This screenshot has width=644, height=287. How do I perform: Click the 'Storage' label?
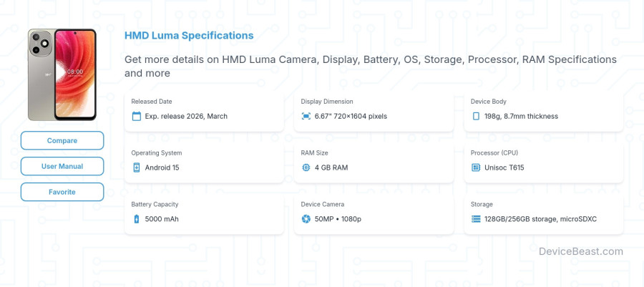click(482, 204)
